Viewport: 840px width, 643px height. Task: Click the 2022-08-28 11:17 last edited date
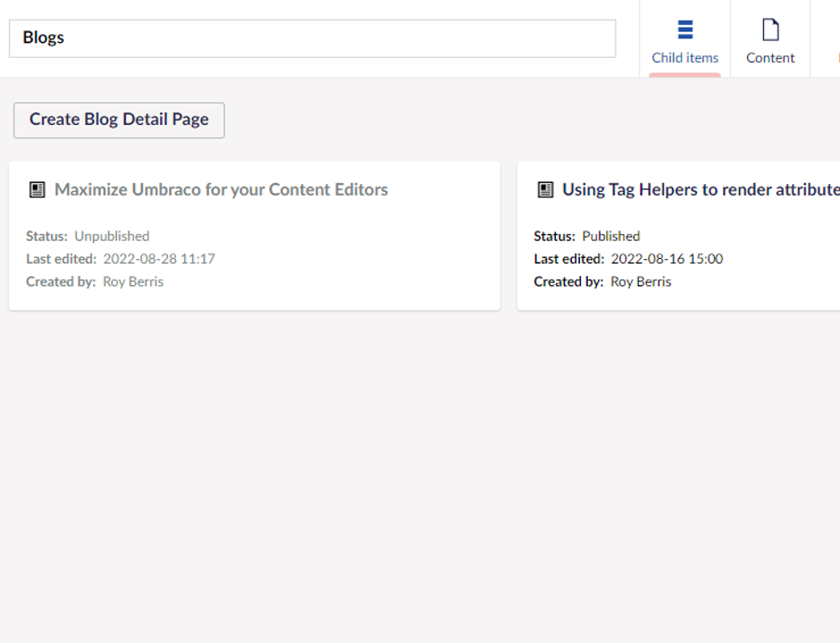click(x=159, y=259)
